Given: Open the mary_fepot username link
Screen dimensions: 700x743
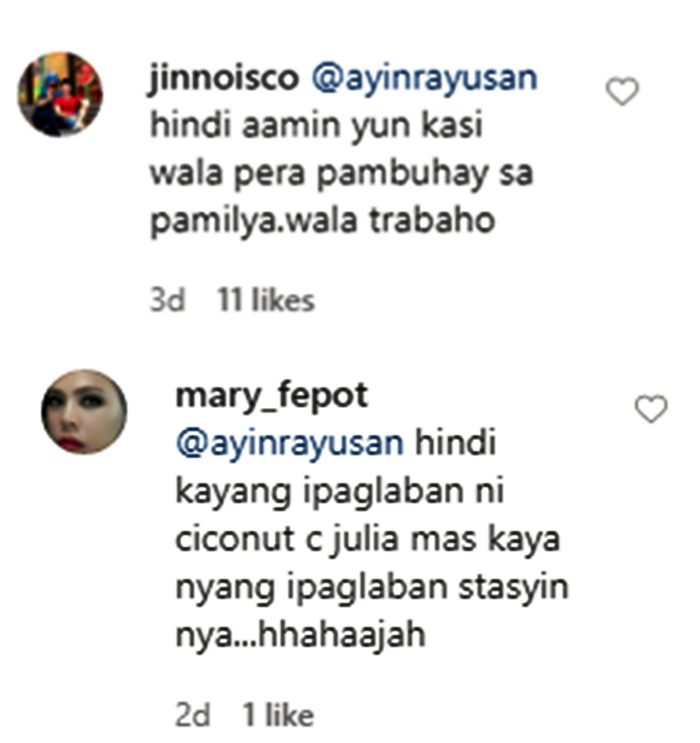Looking at the screenshot, I should (272, 396).
